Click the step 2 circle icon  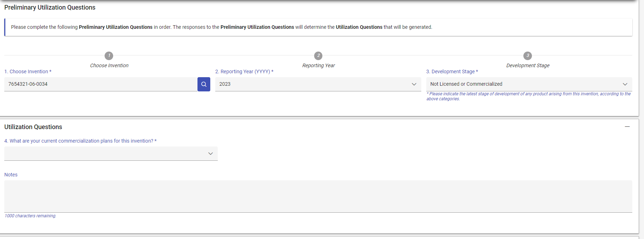point(318,56)
